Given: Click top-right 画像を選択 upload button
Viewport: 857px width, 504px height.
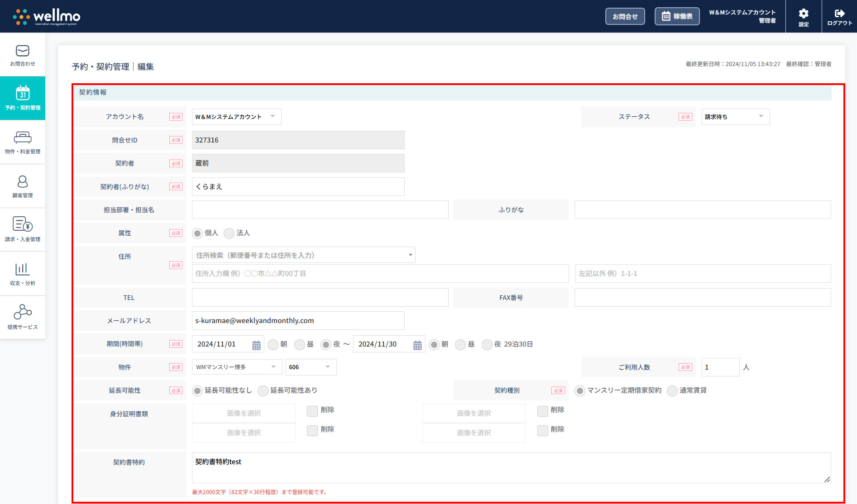Looking at the screenshot, I should 474,414.
